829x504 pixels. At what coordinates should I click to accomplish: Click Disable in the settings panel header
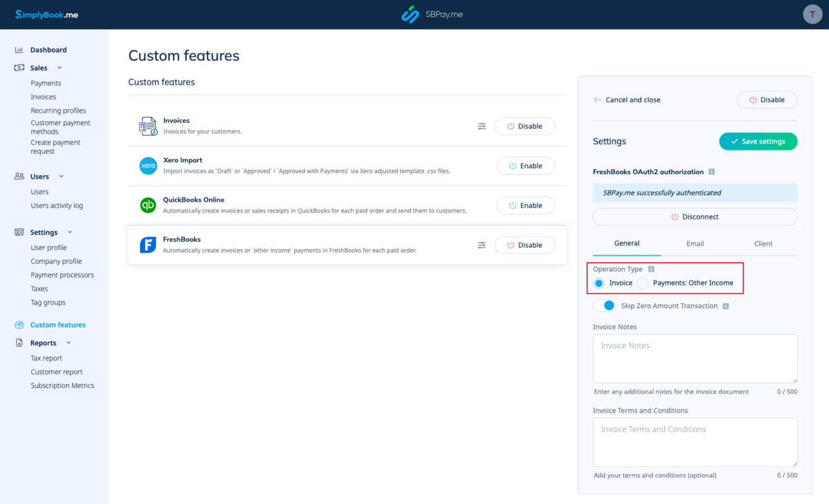[767, 100]
